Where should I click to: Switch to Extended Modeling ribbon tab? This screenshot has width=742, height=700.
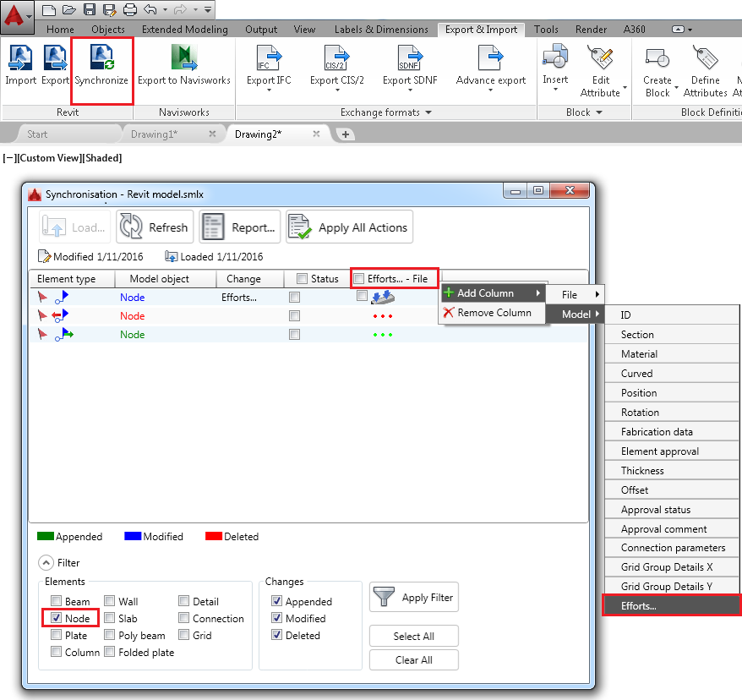click(185, 30)
